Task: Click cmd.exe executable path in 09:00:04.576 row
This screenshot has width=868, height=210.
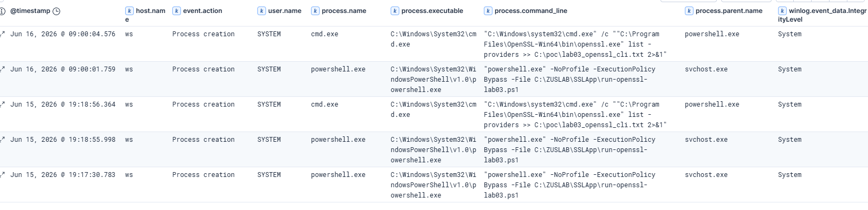Action: click(433, 39)
